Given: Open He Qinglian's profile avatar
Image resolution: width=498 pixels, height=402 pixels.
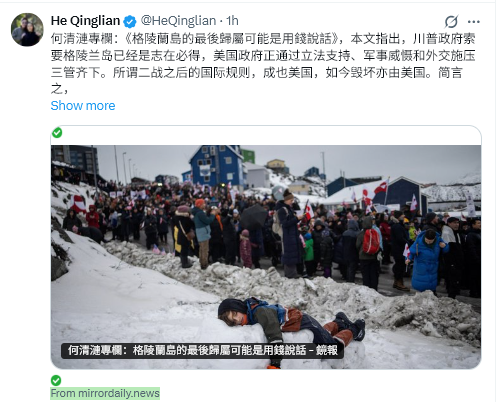Looking at the screenshot, I should pos(27,30).
